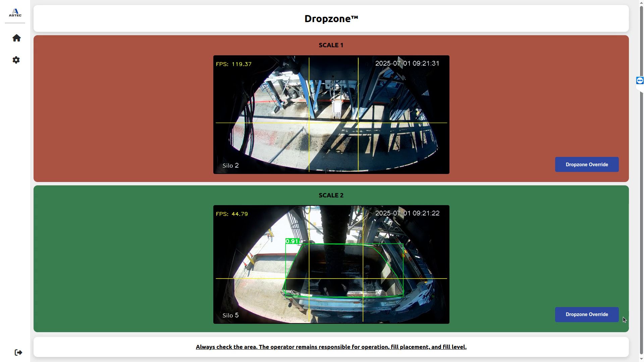
Task: Click the logout icon at sidebar bottom
Action: pos(18,352)
